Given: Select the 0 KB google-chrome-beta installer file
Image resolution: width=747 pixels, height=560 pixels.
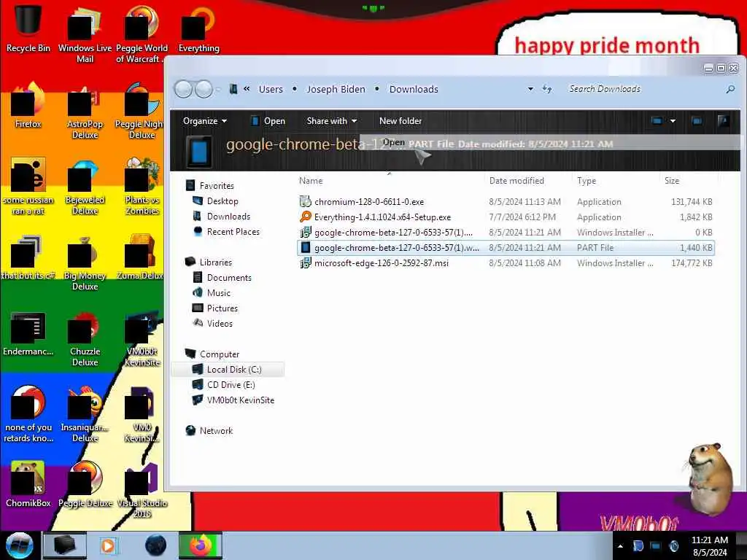Looking at the screenshot, I should pyautogui.click(x=506, y=233).
